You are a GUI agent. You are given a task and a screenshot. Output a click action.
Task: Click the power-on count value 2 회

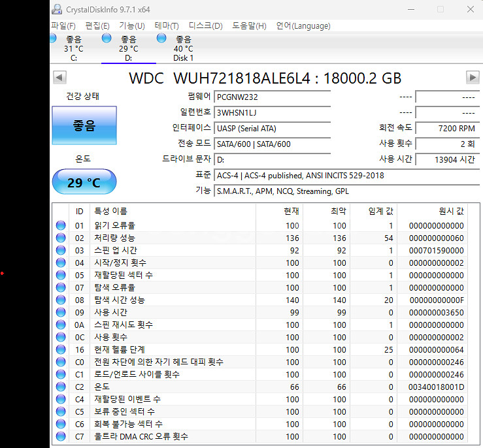(447, 144)
